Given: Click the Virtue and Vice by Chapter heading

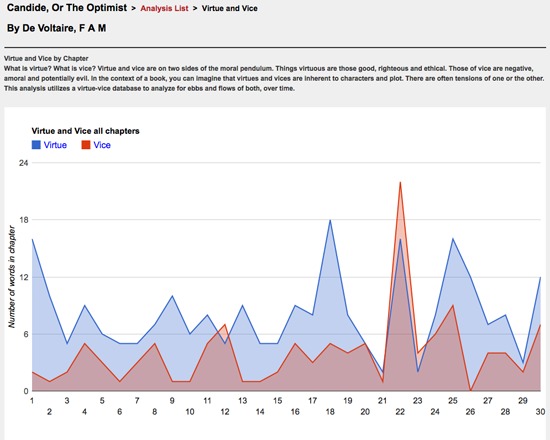Looking at the screenshot, I should click(46, 58).
